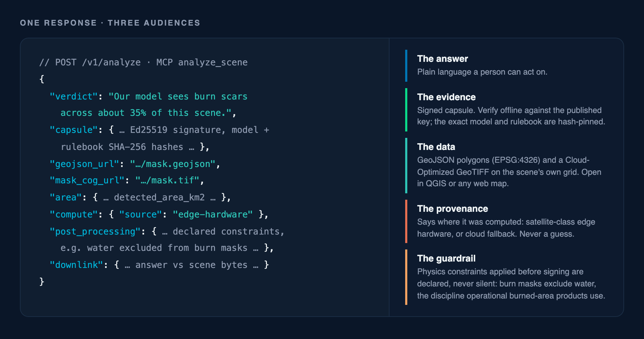Click the "geojson_url" key in code
The width and height of the screenshot is (644, 339).
point(84,164)
